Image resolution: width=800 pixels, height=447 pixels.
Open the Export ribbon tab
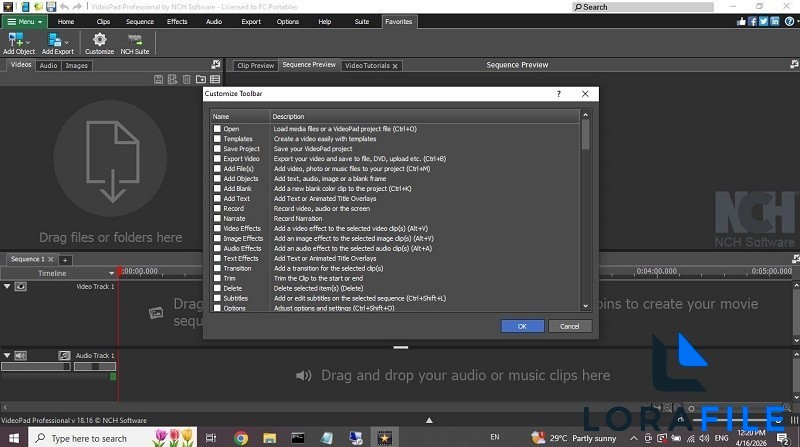tap(251, 21)
